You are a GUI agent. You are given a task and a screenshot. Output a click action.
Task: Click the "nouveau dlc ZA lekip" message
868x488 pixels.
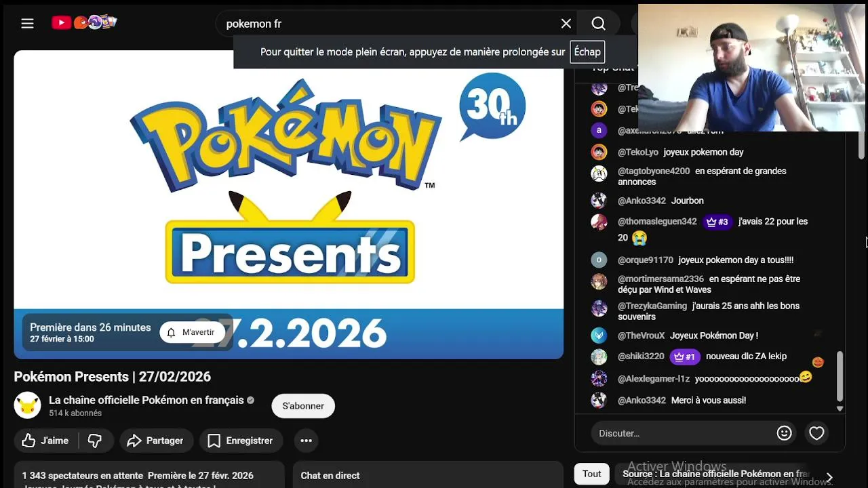(746, 357)
